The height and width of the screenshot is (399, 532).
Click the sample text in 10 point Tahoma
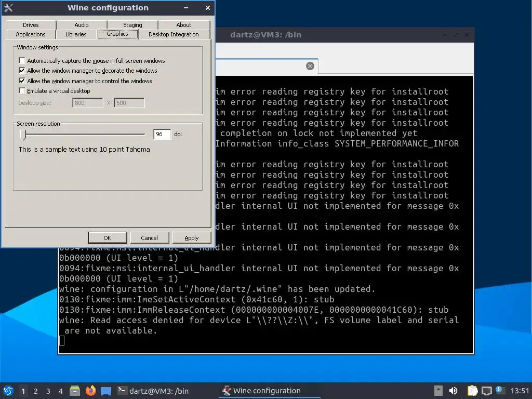84,149
